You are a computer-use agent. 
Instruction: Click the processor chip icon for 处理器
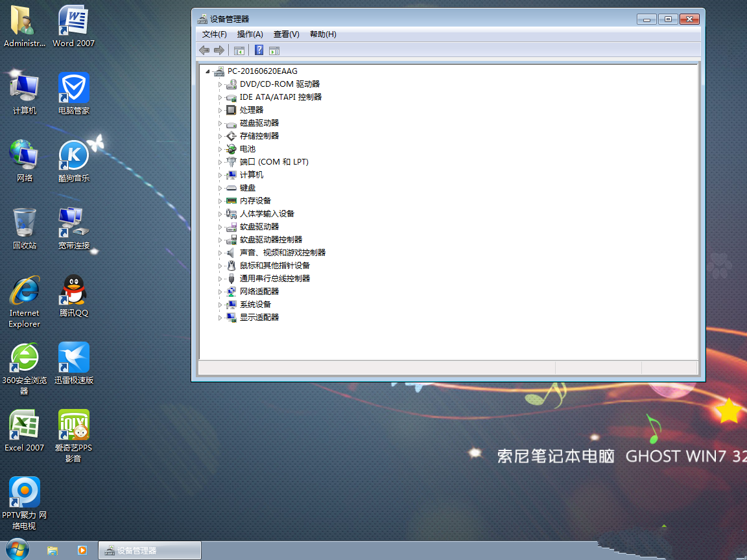click(231, 110)
